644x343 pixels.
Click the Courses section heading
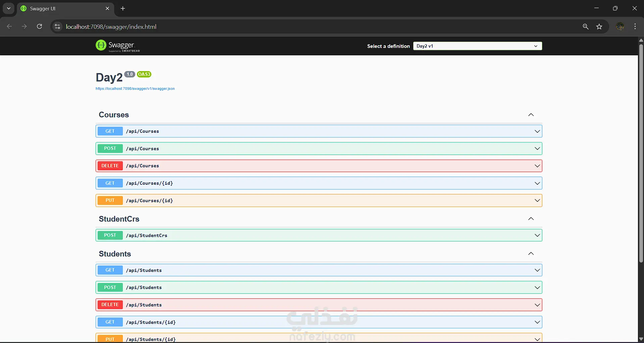(x=114, y=115)
